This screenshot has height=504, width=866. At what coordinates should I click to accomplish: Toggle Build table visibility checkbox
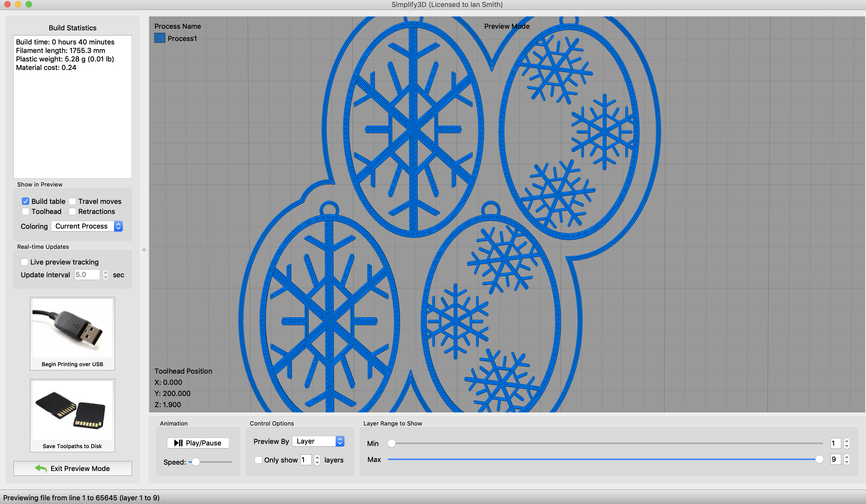(x=26, y=201)
